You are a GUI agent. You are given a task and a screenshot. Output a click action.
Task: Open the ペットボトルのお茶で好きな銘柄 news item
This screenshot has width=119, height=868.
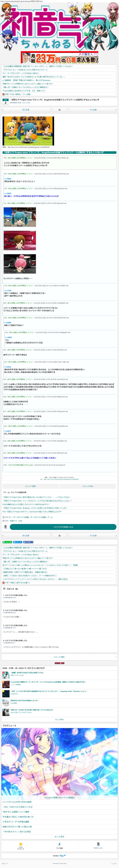pos(60,802)
